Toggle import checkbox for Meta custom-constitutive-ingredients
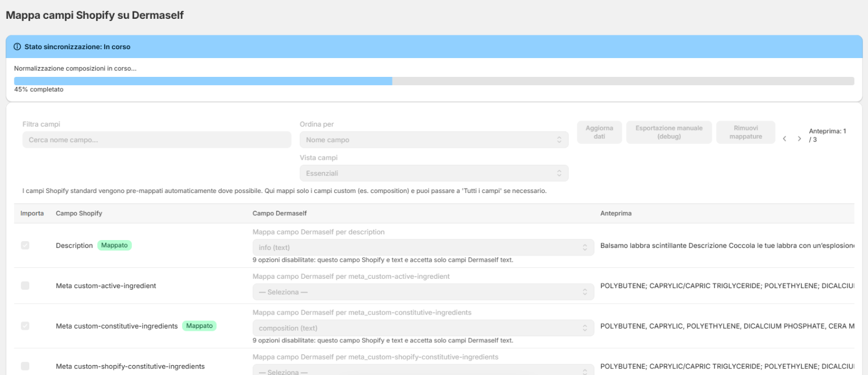This screenshot has width=868, height=375. [x=25, y=326]
